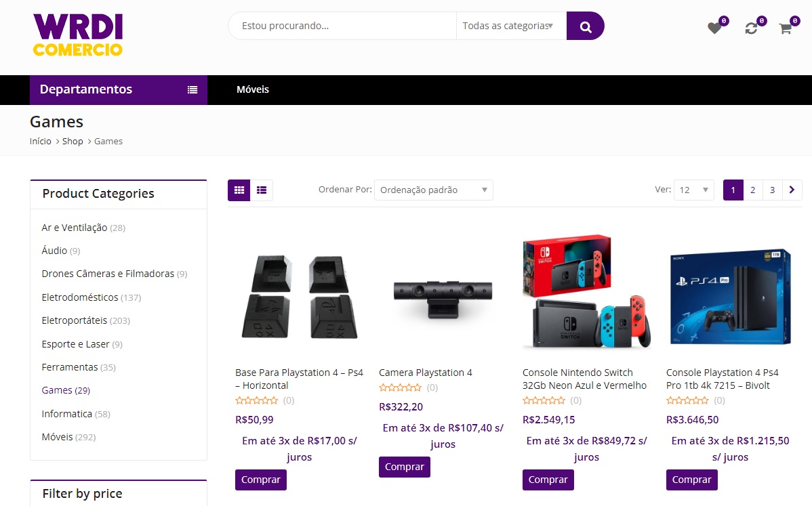Select Drones Câmeras e Filmadoras category
The height and width of the screenshot is (506, 812).
click(x=108, y=274)
